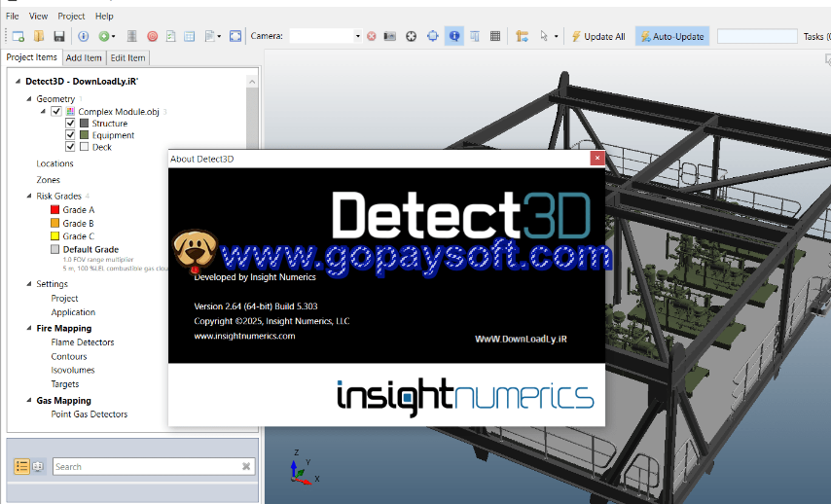Image resolution: width=831 pixels, height=504 pixels.
Task: Collapse the Fire Mapping section
Action: pyautogui.click(x=29, y=329)
